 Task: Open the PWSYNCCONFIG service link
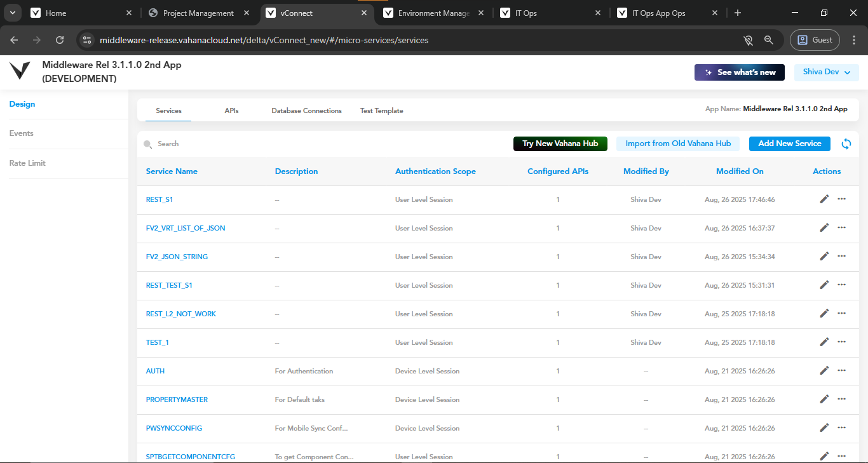(x=174, y=428)
